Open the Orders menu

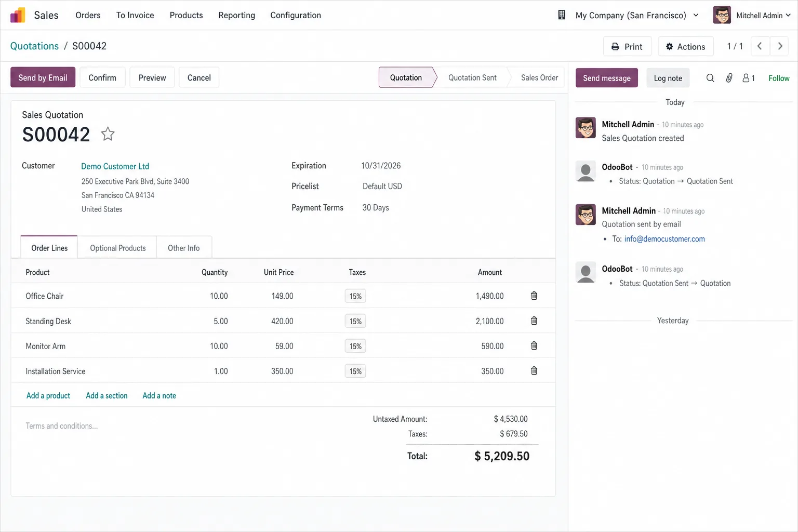click(x=88, y=15)
